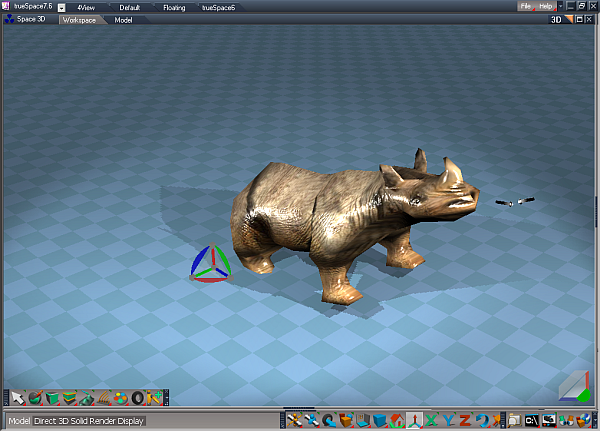This screenshot has width=600, height=431.
Task: Maximize the Space 3D viewport panel
Action: pyautogui.click(x=579, y=19)
